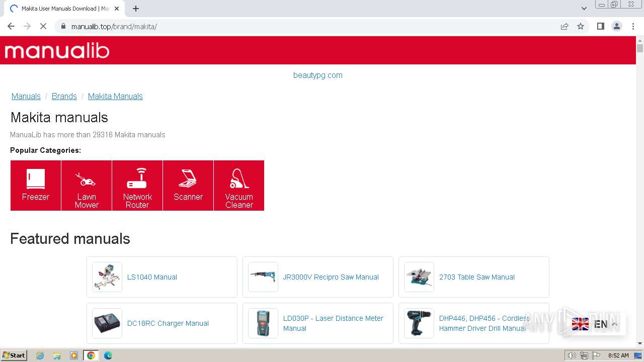Go forward in browser history
644x362 pixels.
point(27,26)
